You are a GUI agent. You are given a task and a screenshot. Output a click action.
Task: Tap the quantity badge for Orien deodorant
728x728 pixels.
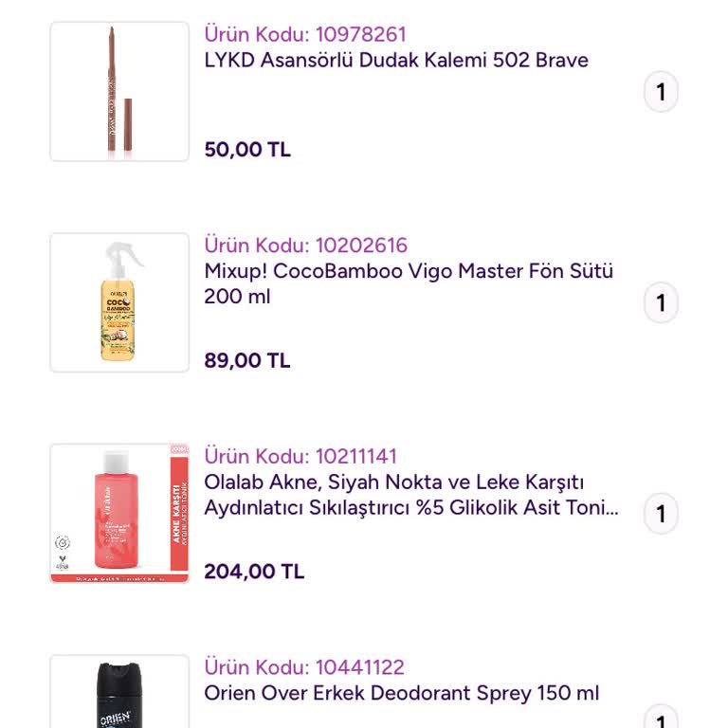(x=661, y=719)
